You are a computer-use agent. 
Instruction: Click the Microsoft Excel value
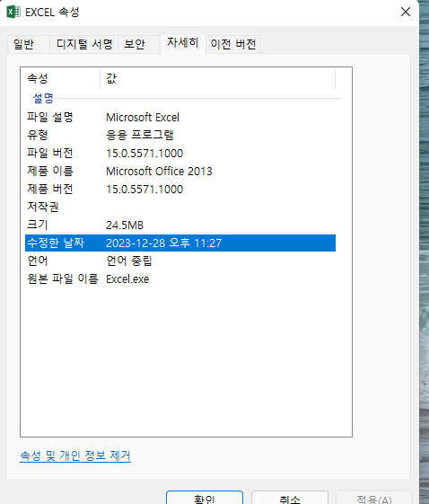coord(143,118)
